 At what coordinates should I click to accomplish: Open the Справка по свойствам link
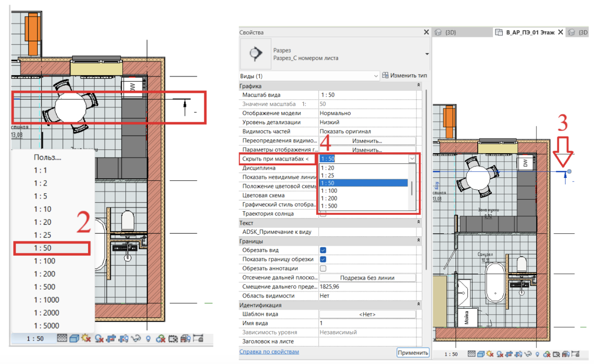click(x=269, y=352)
